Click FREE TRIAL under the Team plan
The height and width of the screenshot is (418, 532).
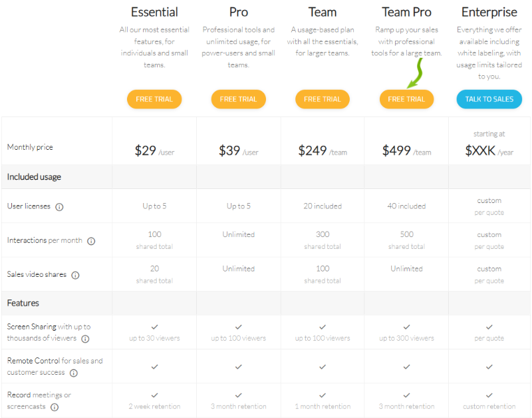click(x=323, y=99)
